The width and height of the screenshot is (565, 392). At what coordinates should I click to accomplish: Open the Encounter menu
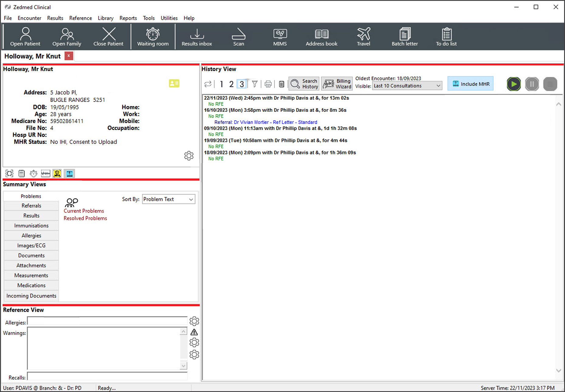pos(29,18)
